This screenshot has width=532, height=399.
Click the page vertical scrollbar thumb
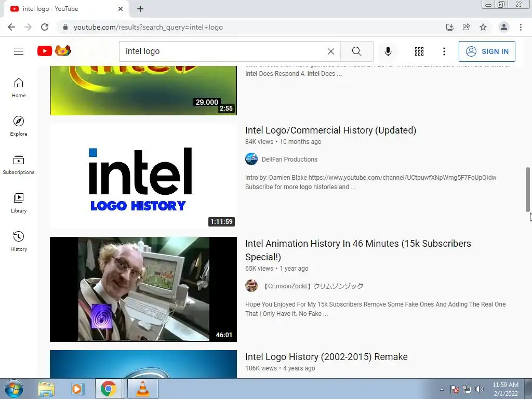[528, 189]
